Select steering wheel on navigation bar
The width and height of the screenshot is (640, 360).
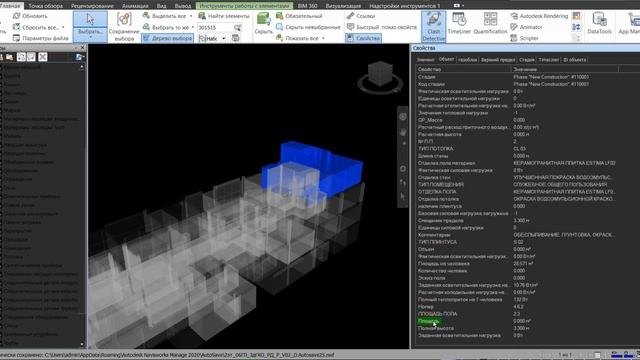(x=403, y=117)
